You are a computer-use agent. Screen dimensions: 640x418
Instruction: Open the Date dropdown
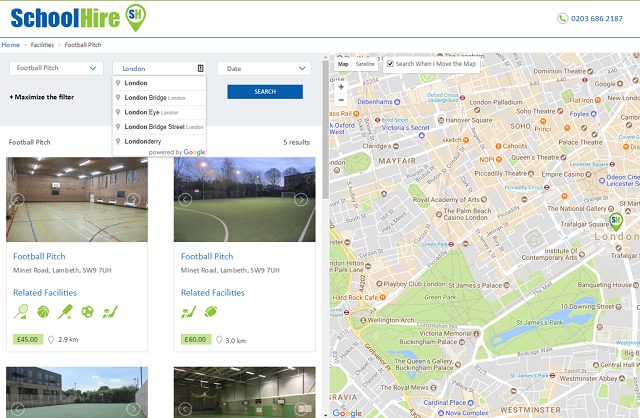point(264,69)
